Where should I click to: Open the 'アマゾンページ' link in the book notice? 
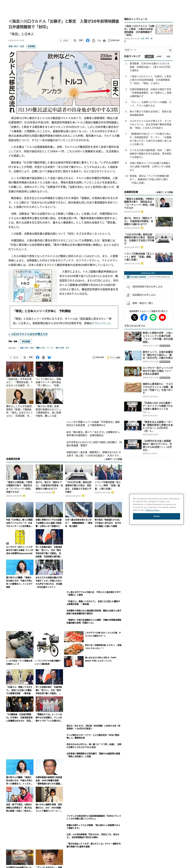(101, 323)
